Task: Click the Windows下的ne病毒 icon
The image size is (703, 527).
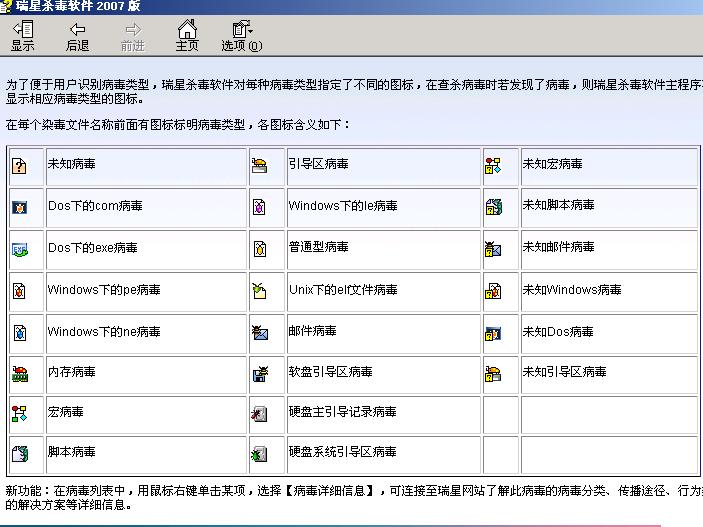Action: [19, 333]
